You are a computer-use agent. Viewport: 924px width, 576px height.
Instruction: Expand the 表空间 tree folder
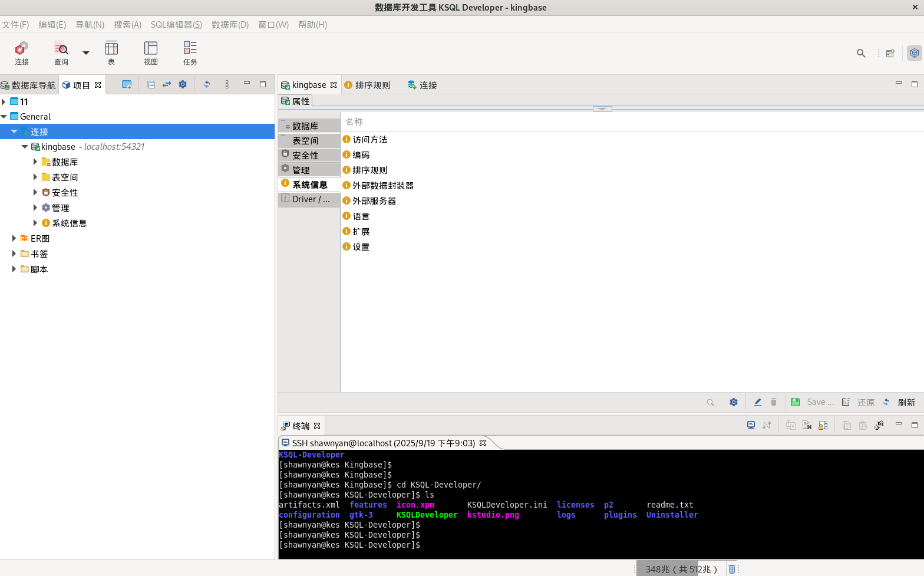tap(35, 177)
